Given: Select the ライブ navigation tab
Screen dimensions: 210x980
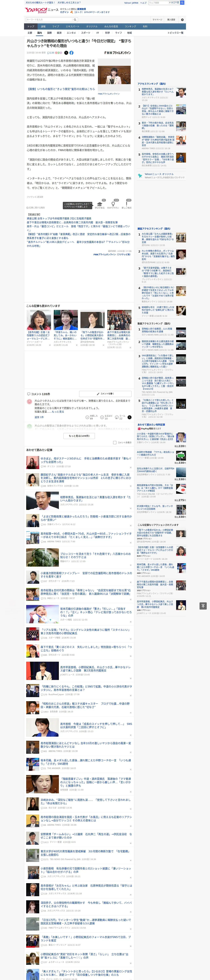Looking at the screenshot, I should 56,27.
